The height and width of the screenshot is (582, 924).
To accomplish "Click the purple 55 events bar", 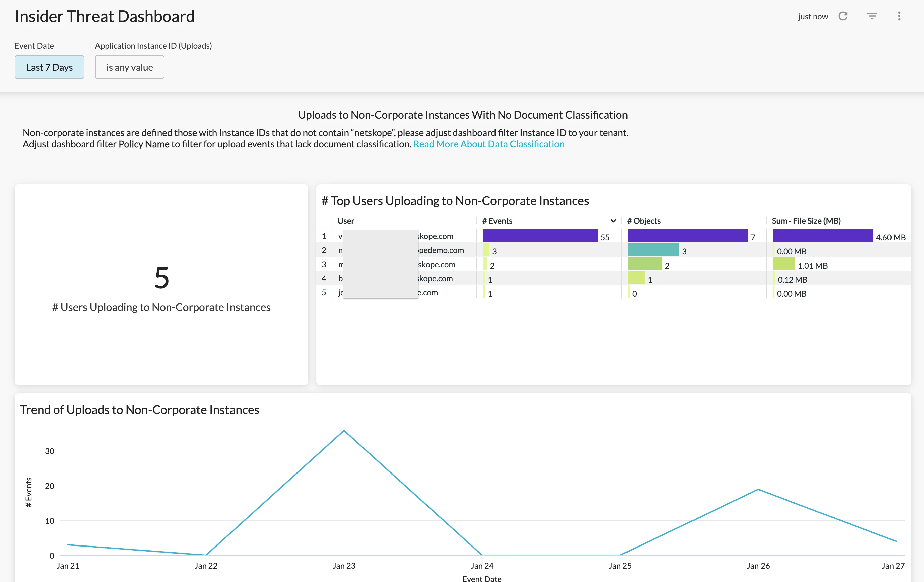I will click(540, 235).
